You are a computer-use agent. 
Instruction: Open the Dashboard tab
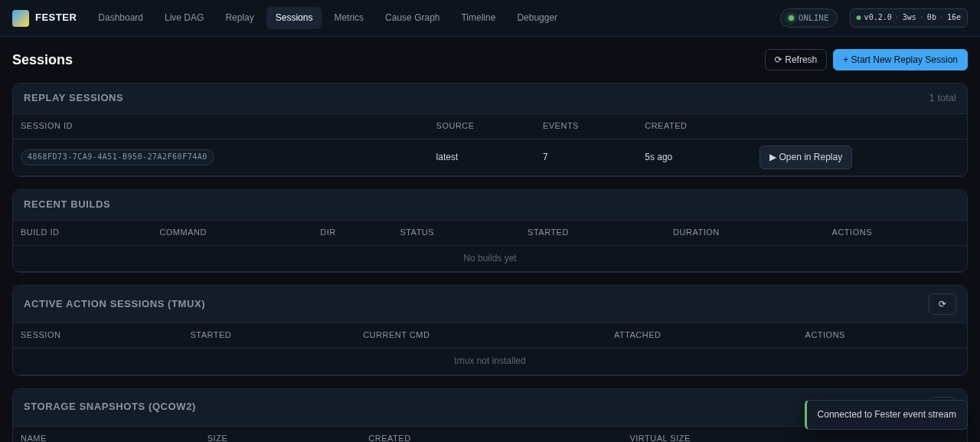(x=120, y=18)
